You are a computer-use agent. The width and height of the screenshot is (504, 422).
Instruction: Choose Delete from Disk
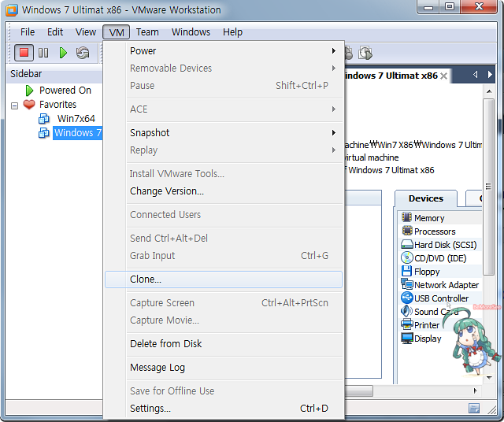(224, 344)
